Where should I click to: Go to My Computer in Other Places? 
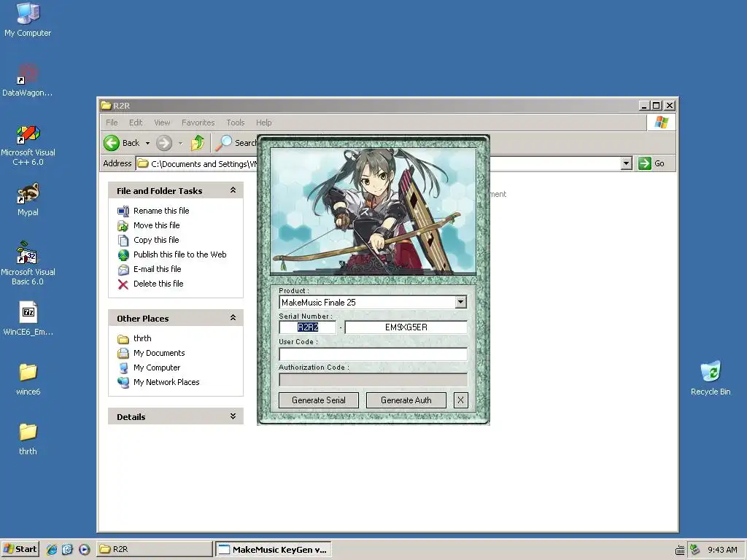coord(157,367)
